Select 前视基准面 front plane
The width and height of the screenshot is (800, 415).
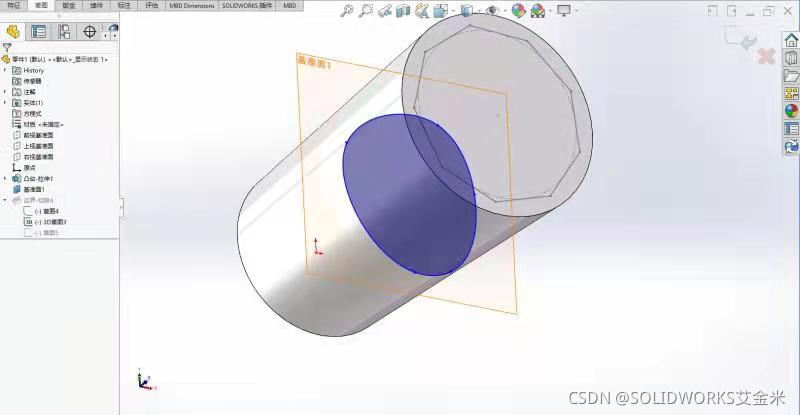click(33, 135)
